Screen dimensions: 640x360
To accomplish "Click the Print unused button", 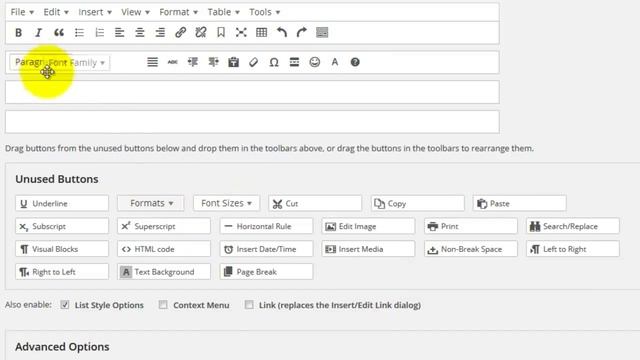I will (x=471, y=226).
